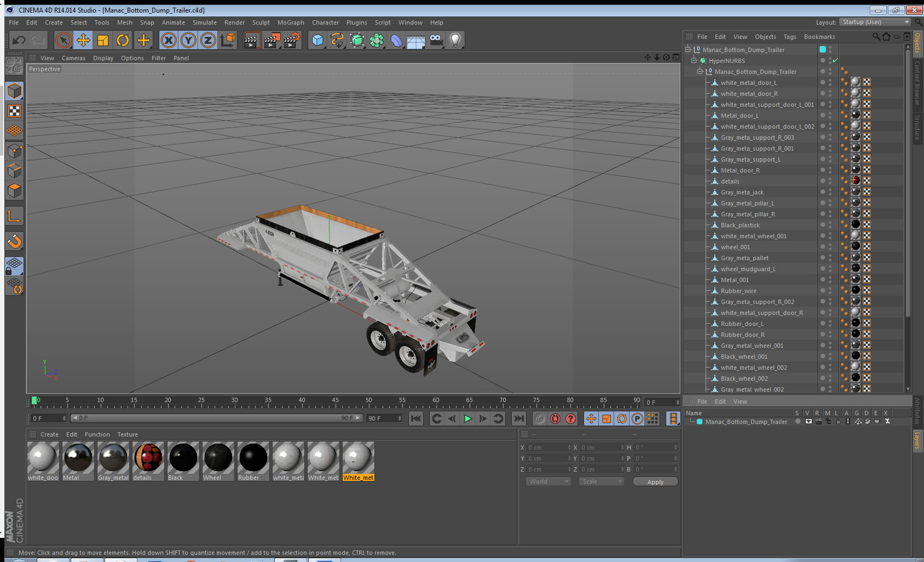Activate the Move tool in top toolbar

coord(83,40)
